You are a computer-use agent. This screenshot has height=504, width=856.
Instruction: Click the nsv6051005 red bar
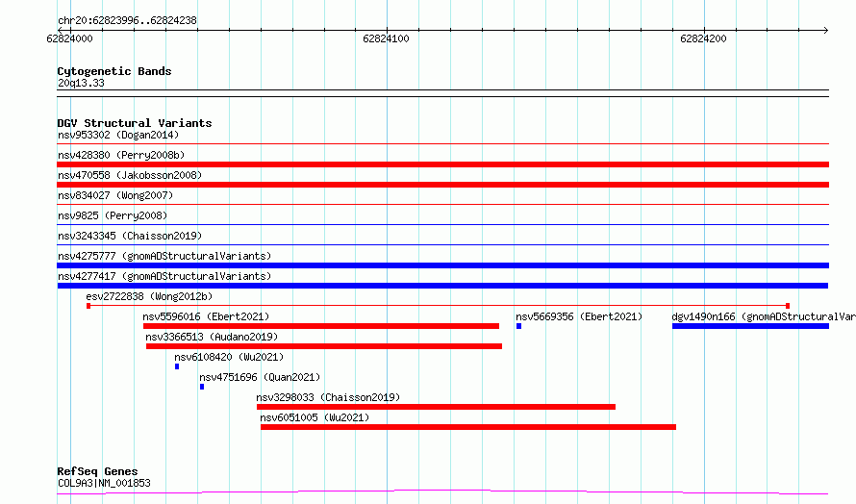[x=468, y=427]
